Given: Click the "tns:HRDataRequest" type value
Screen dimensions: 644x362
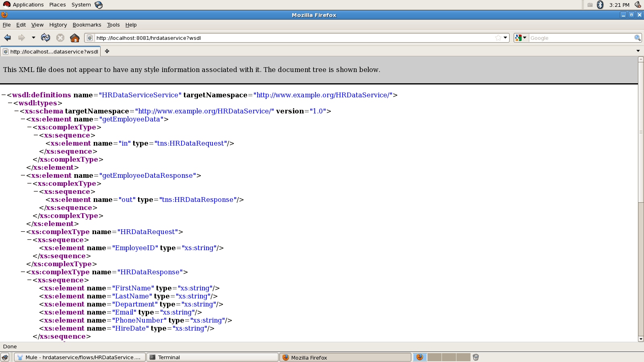Looking at the screenshot, I should point(191,143).
